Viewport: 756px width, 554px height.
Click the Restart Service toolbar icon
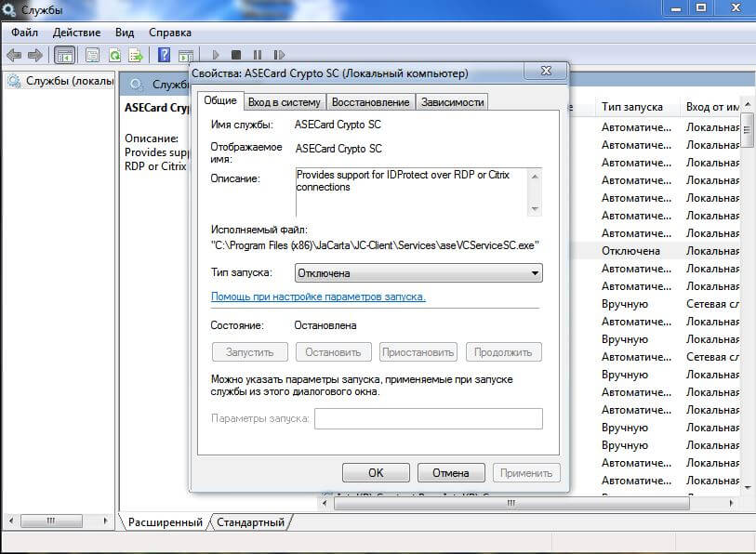pyautogui.click(x=279, y=55)
